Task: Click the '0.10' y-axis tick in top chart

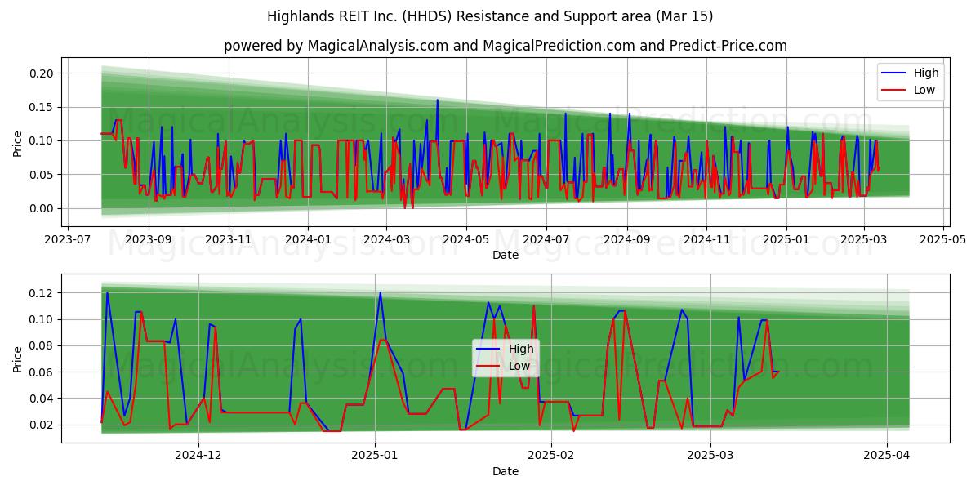Action: pyautogui.click(x=42, y=140)
